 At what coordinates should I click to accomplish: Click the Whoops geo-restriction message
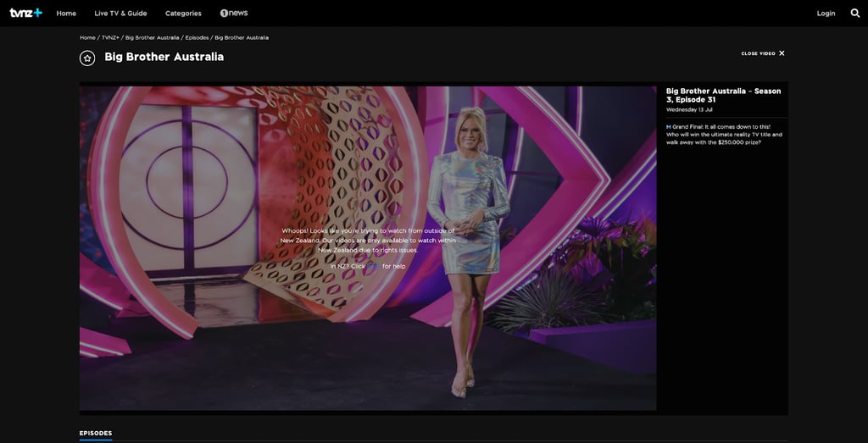368,241
